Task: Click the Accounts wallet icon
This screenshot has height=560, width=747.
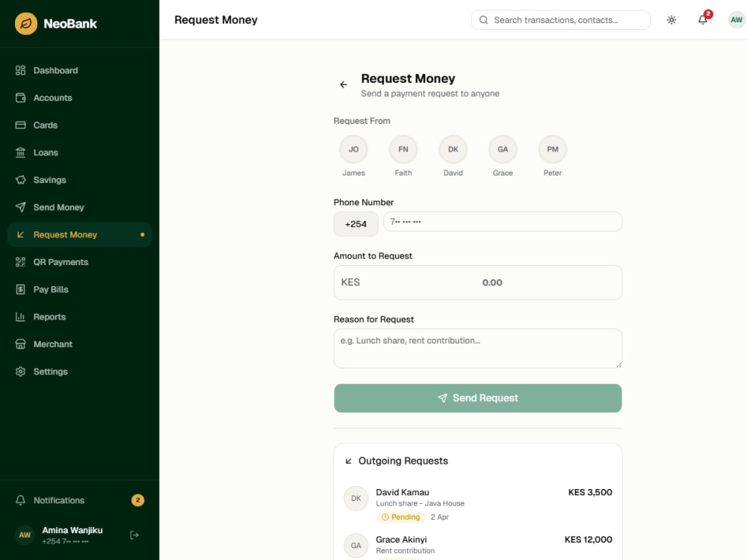Action: coord(20,98)
